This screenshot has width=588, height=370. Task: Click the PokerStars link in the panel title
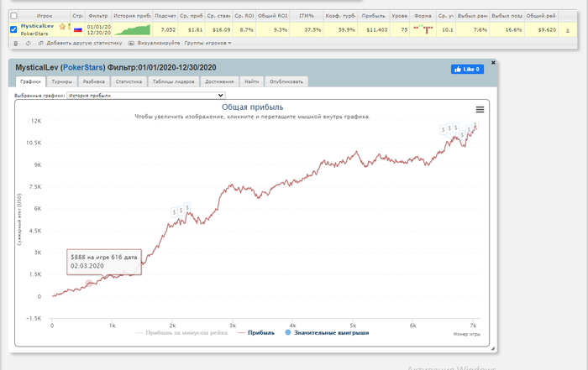pyautogui.click(x=82, y=68)
